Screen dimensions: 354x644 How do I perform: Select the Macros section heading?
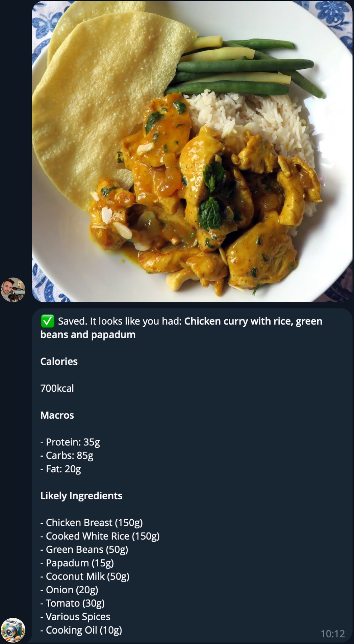pos(57,415)
